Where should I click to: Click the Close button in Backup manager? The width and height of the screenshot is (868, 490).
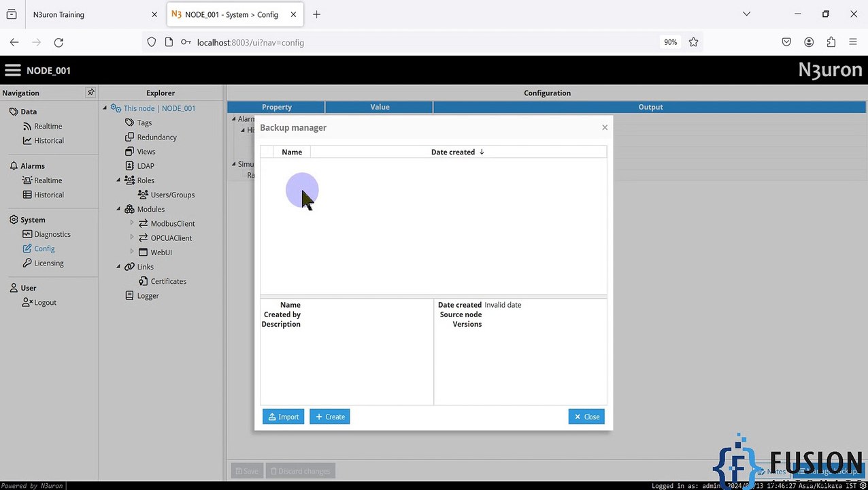pos(586,416)
